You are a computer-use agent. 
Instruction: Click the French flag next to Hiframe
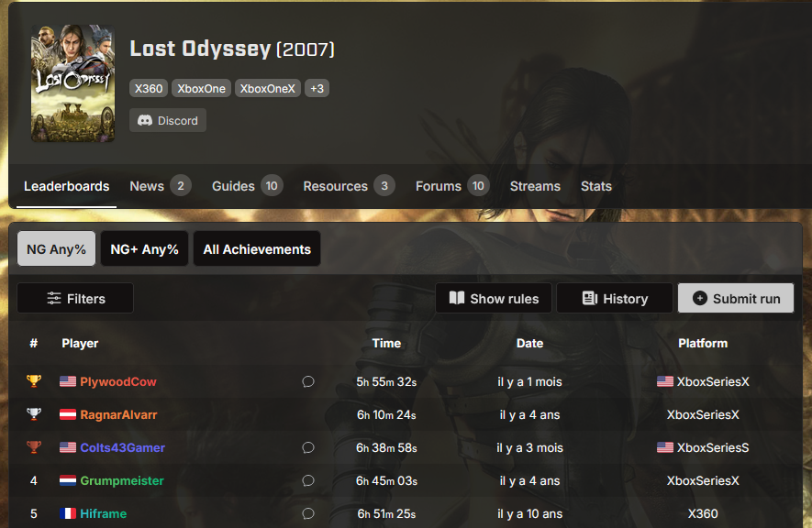pyautogui.click(x=68, y=513)
